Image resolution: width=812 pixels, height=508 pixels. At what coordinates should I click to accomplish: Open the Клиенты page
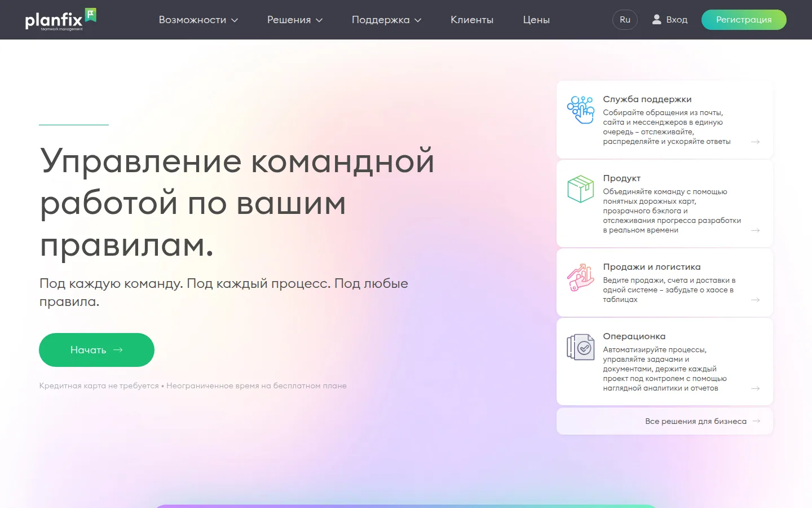[472, 20]
